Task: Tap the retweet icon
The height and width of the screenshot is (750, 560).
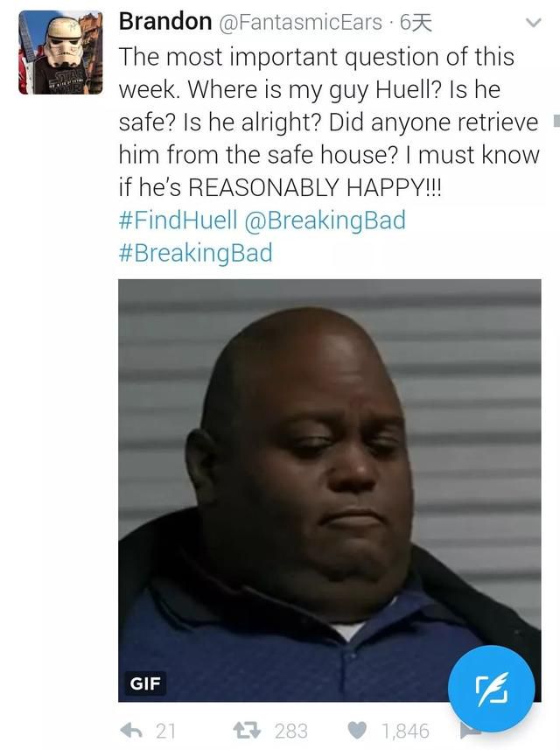Action: (x=247, y=731)
